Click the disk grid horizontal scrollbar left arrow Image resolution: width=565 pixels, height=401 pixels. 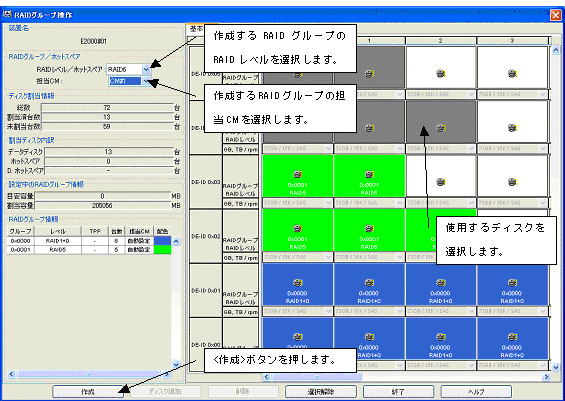tap(267, 377)
